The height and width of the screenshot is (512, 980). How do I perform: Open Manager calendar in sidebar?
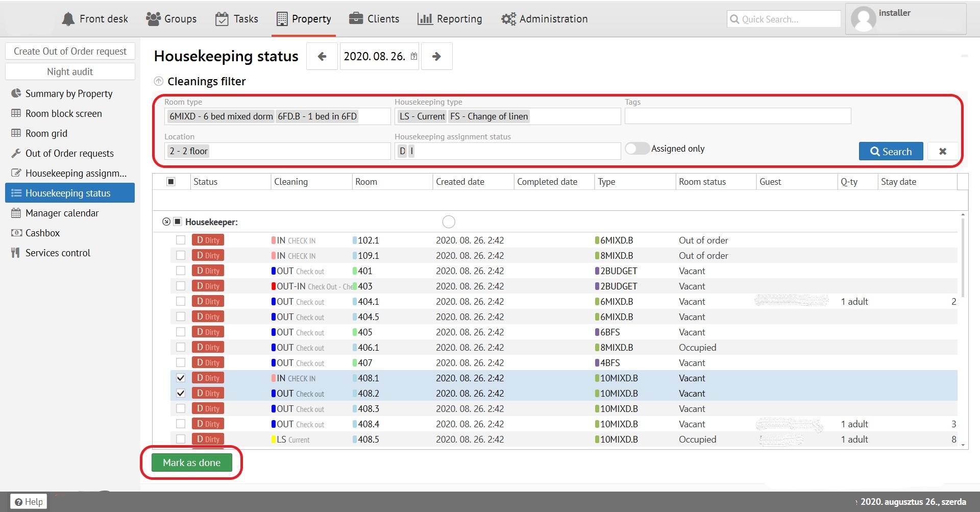pos(62,213)
